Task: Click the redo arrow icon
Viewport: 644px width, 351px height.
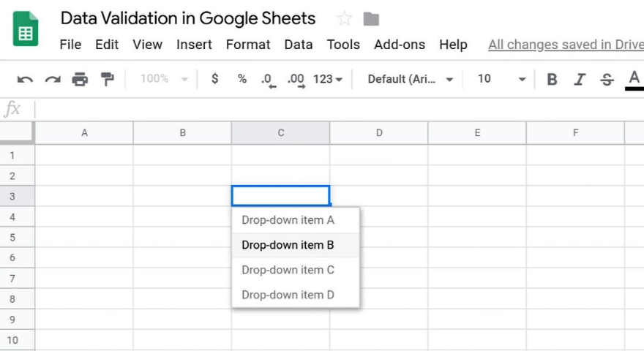Action: pyautogui.click(x=52, y=79)
